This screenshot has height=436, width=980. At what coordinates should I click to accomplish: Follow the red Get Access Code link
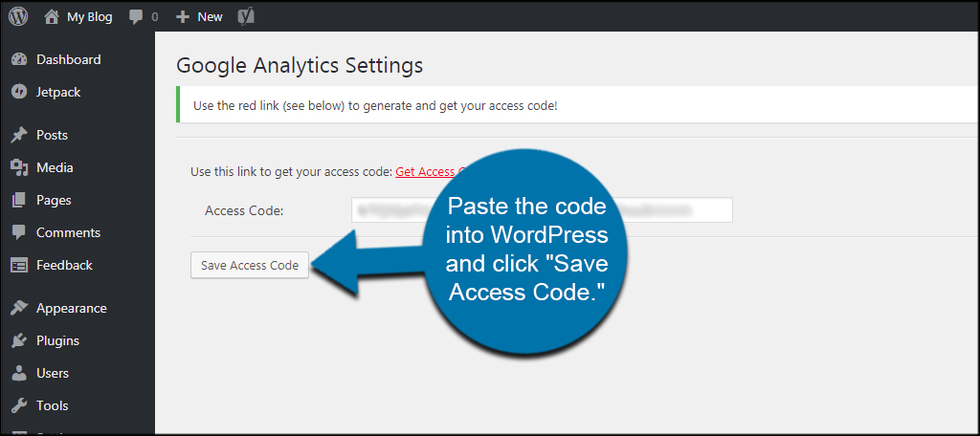[x=427, y=172]
